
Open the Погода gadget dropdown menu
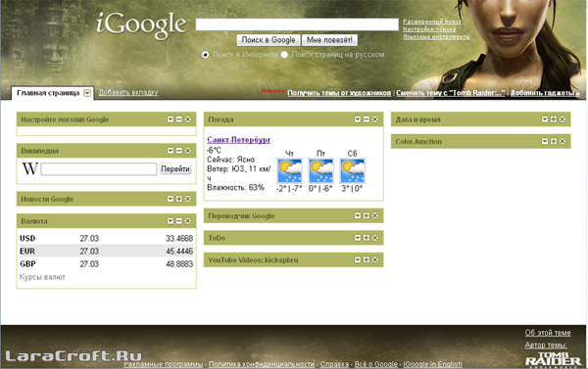tap(358, 119)
